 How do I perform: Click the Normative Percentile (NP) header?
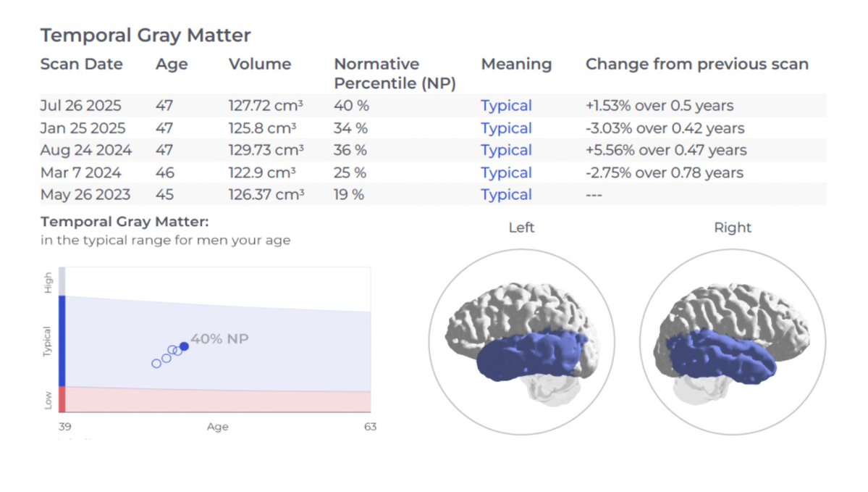click(395, 73)
